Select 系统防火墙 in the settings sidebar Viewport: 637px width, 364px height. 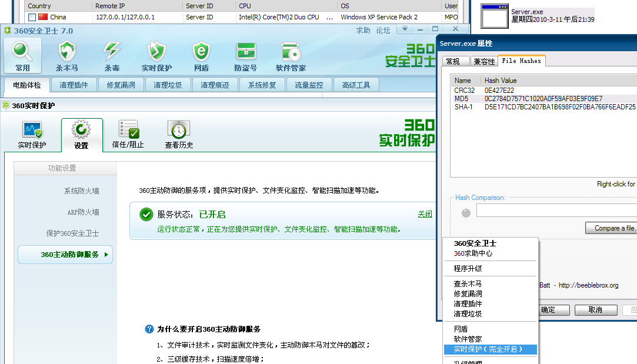(x=81, y=191)
